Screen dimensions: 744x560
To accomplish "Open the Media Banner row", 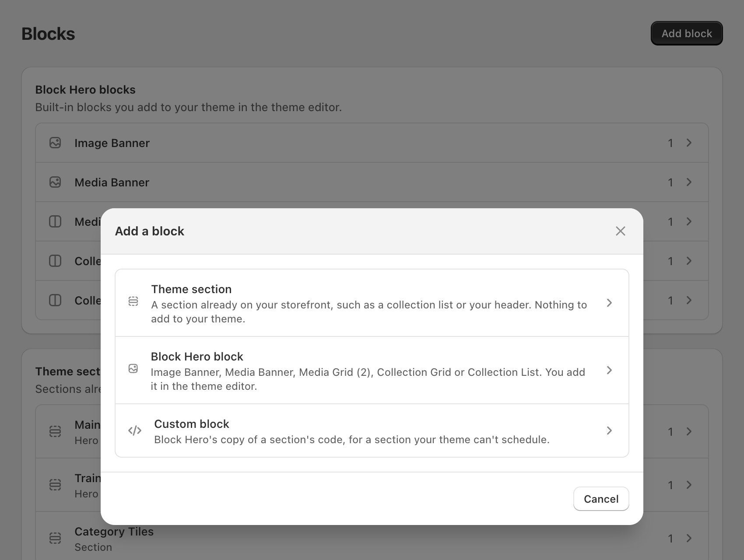I will (x=372, y=182).
